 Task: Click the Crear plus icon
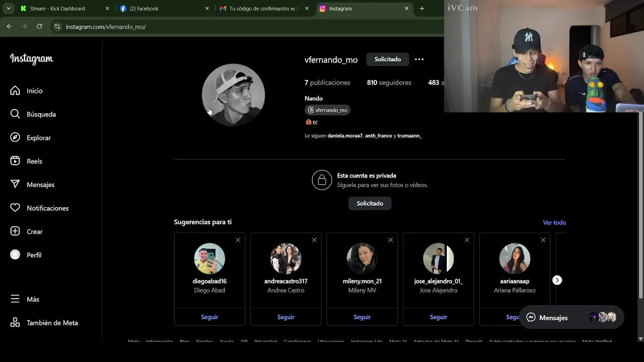15,231
